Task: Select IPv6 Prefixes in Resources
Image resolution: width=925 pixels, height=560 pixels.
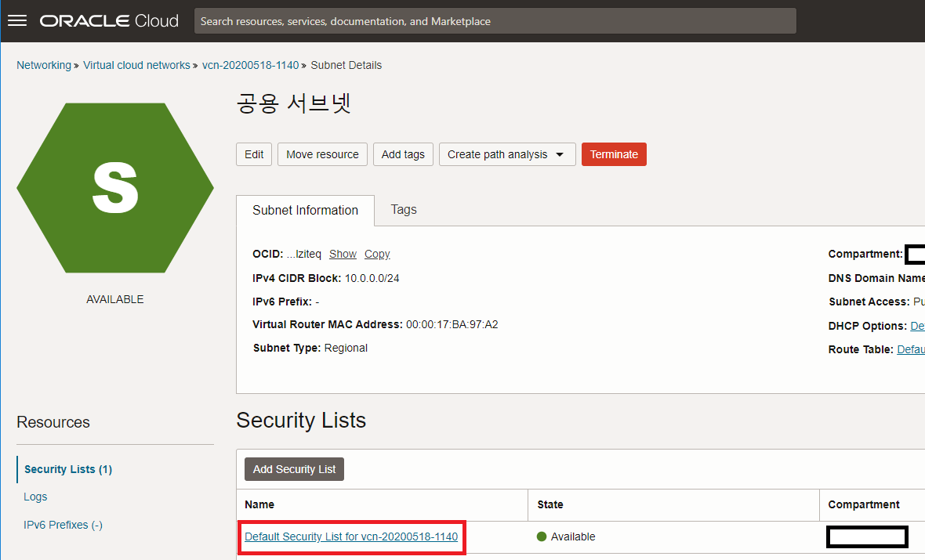Action: [63, 525]
